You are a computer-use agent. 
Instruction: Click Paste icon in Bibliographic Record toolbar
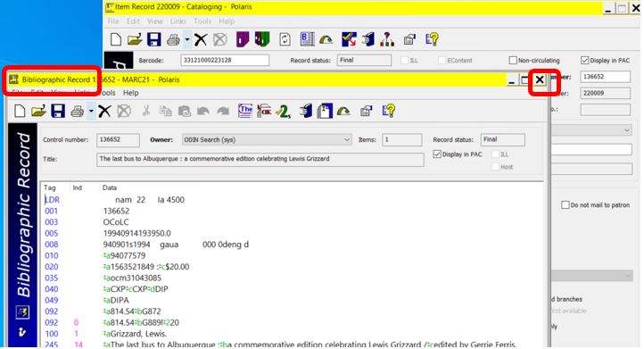[x=185, y=111]
